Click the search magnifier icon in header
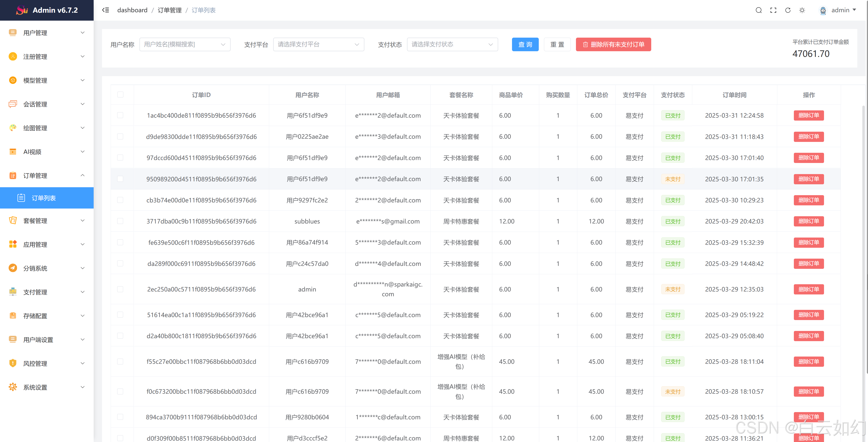Screen dimensions: 868x442 [758, 10]
